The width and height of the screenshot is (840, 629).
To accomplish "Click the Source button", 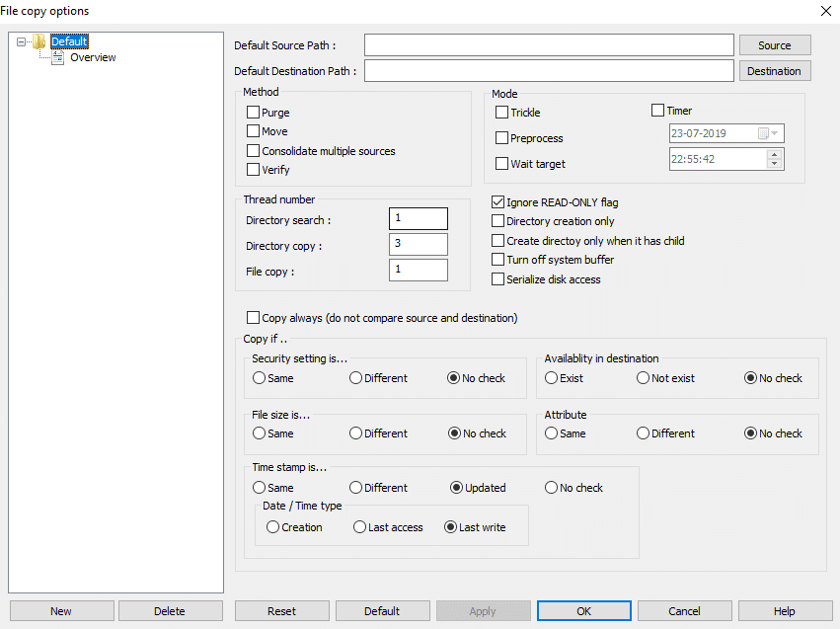I will coord(774,44).
